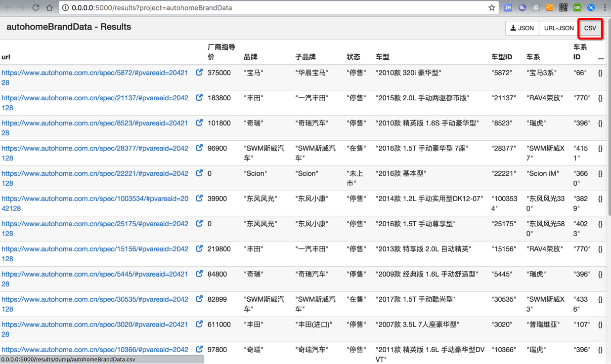Click the autohomeBrandData - Results heading
This screenshot has width=611, height=364.
click(x=69, y=27)
